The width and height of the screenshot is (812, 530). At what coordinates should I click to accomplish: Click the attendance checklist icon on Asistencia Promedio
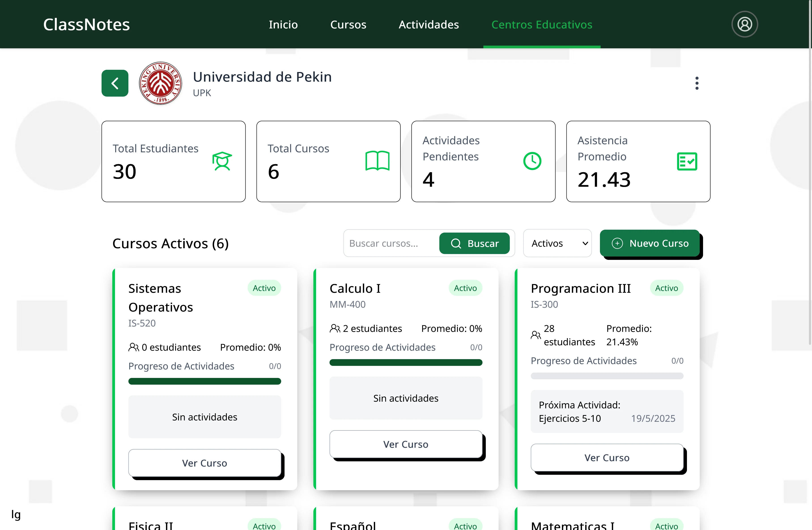[687, 161]
